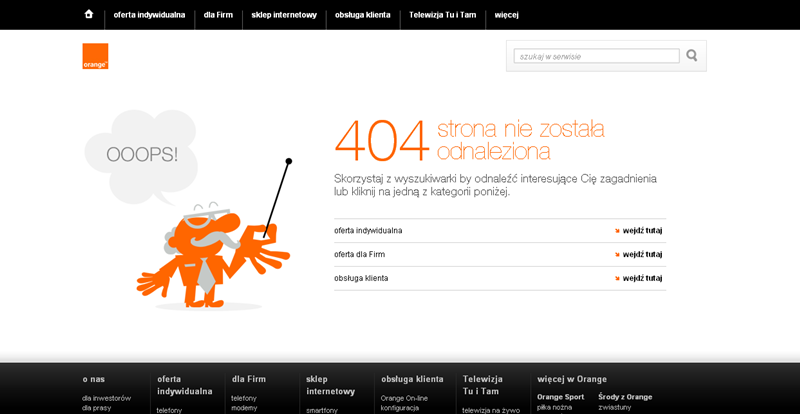This screenshot has height=414, width=800.
Task: Click 'obsługa klienta' in category list
Action: [361, 278]
